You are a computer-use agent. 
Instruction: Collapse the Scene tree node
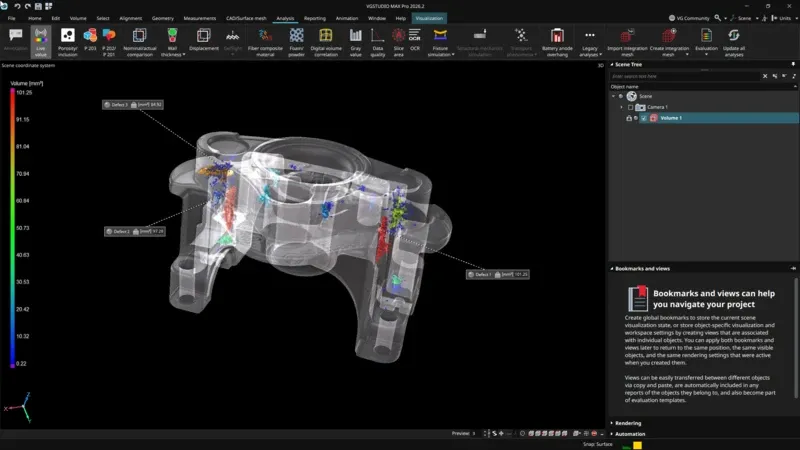coord(614,96)
